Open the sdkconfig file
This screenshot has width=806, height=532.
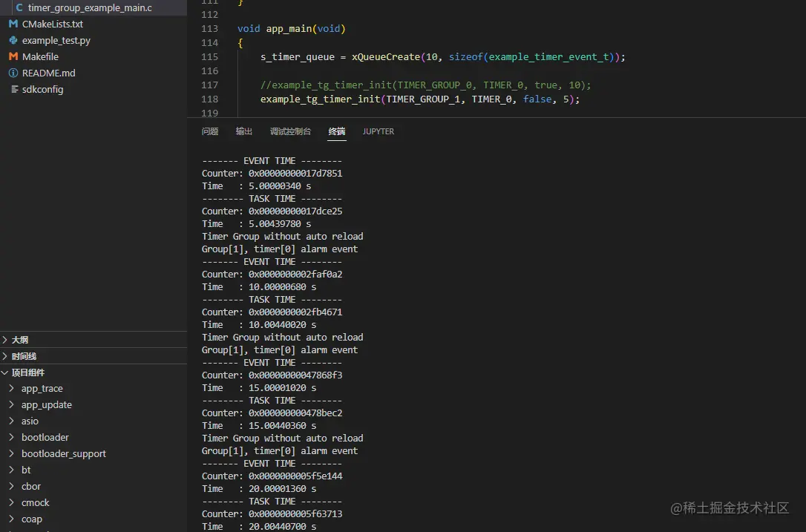point(42,90)
